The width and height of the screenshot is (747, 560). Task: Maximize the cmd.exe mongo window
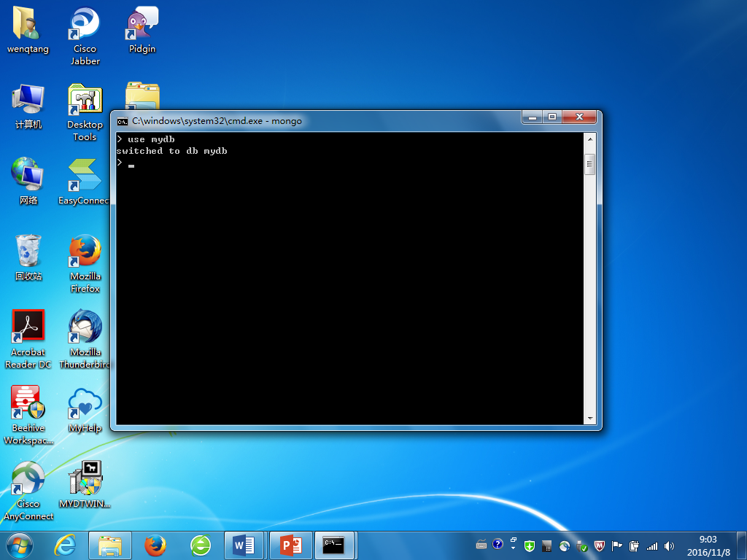tap(552, 117)
